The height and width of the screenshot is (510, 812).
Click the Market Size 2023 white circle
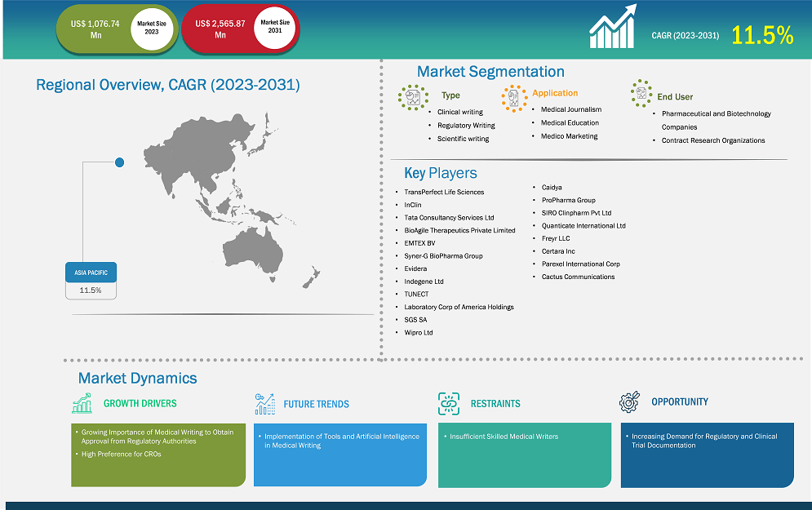pyautogui.click(x=152, y=28)
